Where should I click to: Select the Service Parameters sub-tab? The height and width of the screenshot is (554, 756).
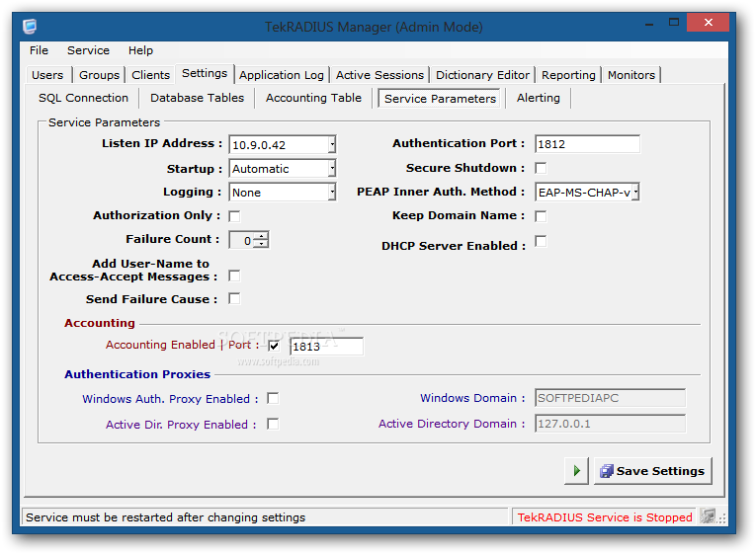[x=440, y=99]
